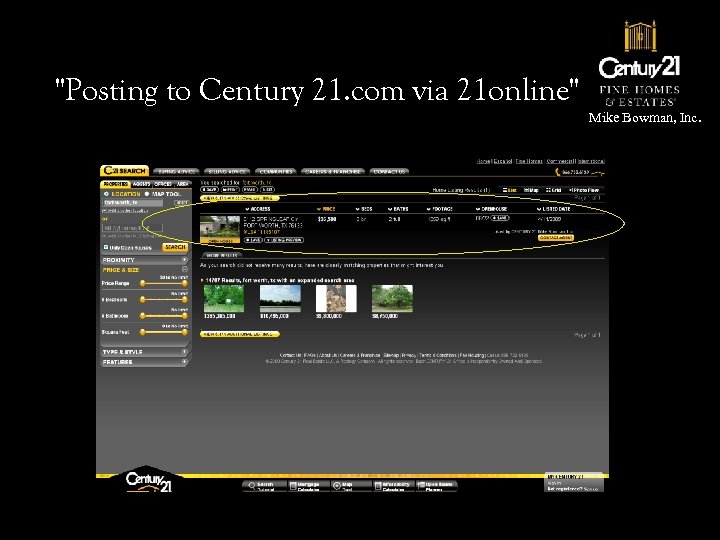Open the $10,795,000 property thumbnail
This screenshot has width=720, height=540.
point(280,298)
